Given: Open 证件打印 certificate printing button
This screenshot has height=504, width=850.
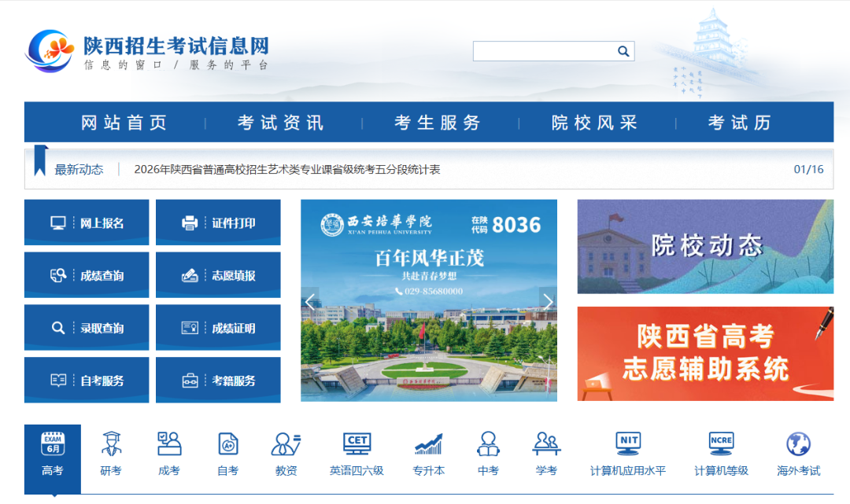Looking at the screenshot, I should (218, 223).
